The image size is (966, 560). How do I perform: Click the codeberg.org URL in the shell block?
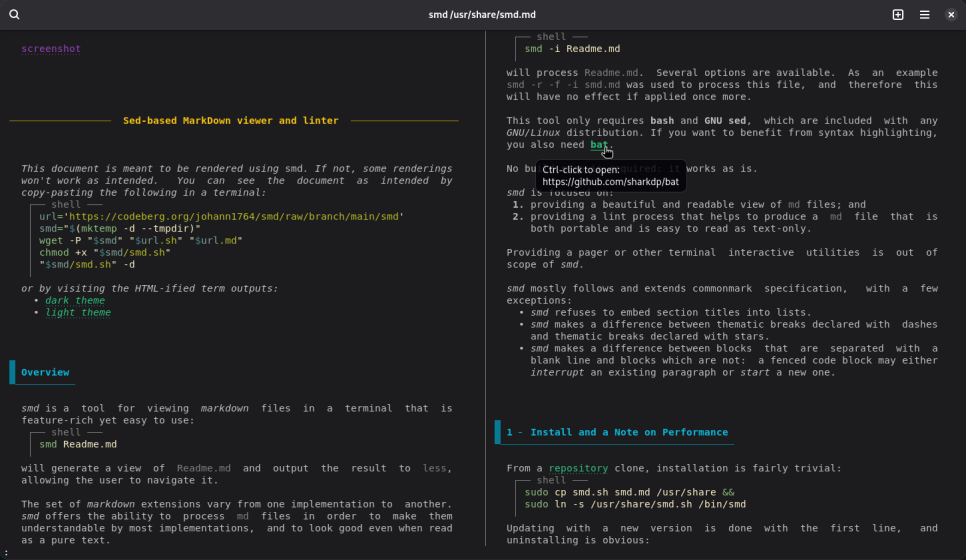230,216
